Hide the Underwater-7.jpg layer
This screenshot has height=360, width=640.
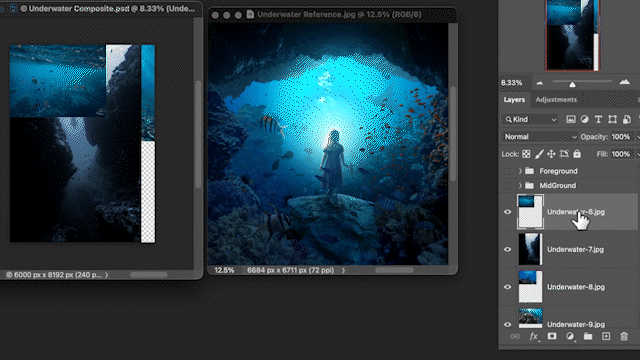click(507, 249)
